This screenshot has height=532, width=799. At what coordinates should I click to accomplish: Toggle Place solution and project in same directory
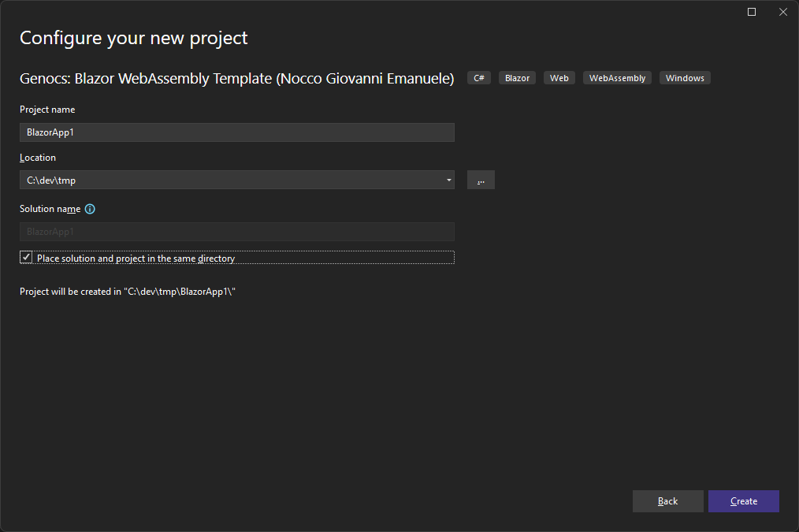(26, 258)
